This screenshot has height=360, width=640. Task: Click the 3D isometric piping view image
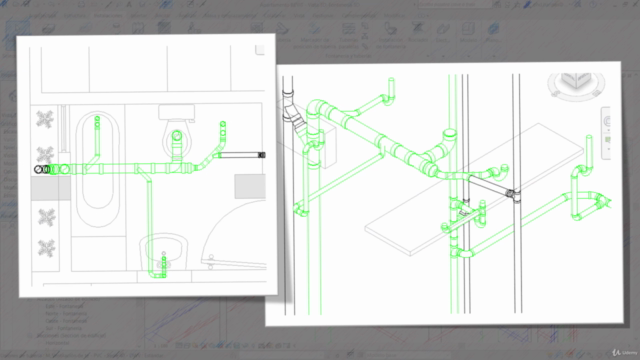coord(444,194)
